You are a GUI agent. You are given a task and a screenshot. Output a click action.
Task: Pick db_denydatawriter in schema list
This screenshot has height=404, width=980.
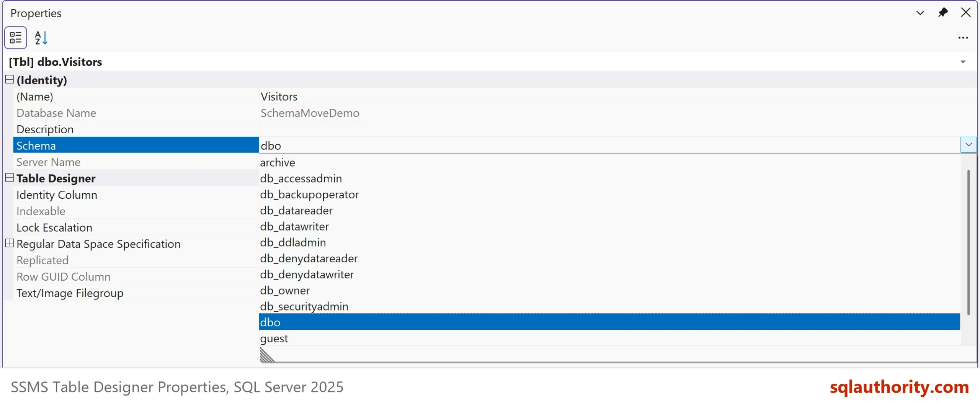tap(609, 275)
